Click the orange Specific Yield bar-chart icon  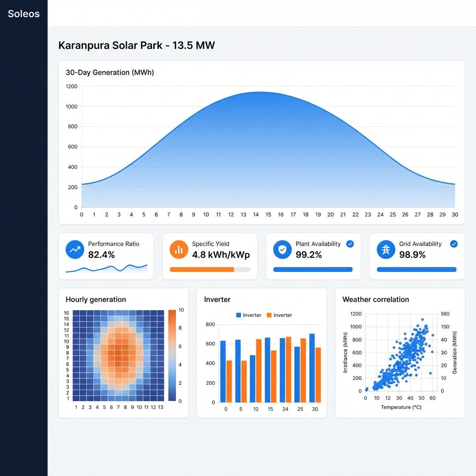(178, 250)
